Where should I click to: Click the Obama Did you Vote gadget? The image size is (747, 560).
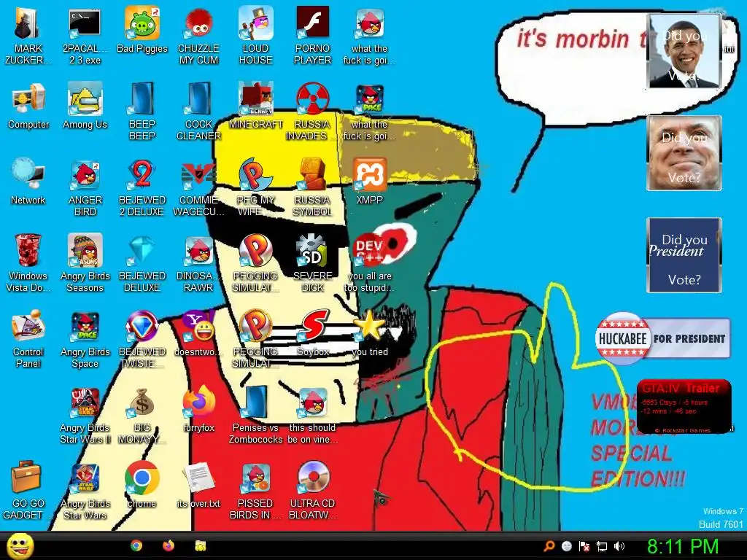684,51
